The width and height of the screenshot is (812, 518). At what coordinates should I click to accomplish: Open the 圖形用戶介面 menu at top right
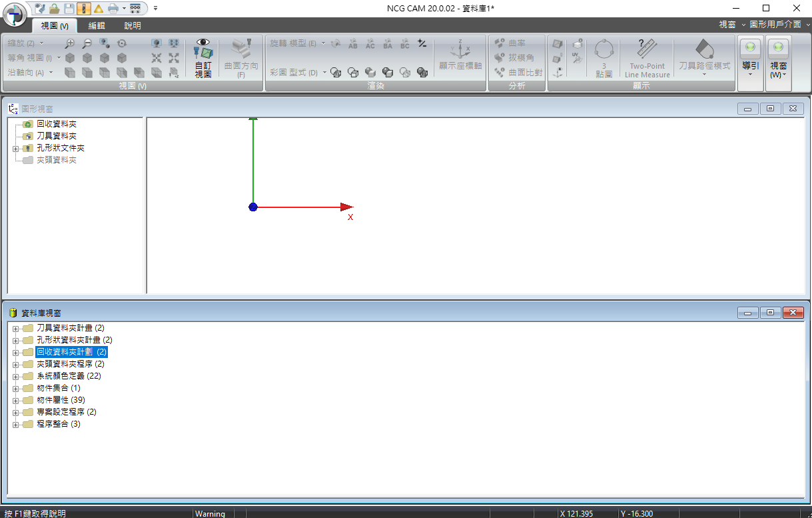coord(775,24)
